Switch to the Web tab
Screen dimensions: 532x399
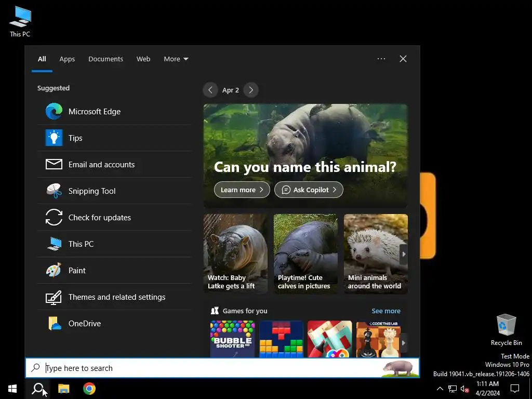[143, 59]
